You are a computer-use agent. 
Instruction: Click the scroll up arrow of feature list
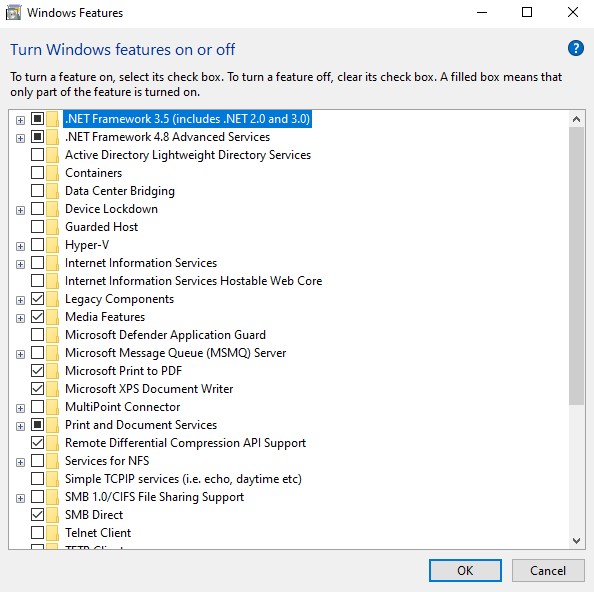point(576,119)
